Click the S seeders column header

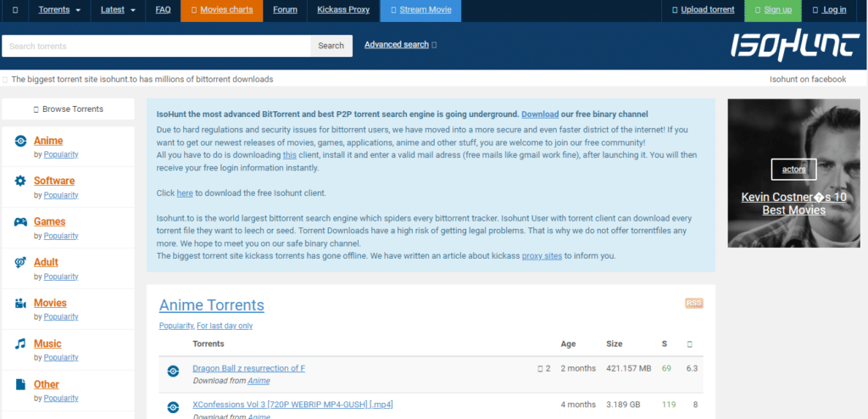[665, 344]
